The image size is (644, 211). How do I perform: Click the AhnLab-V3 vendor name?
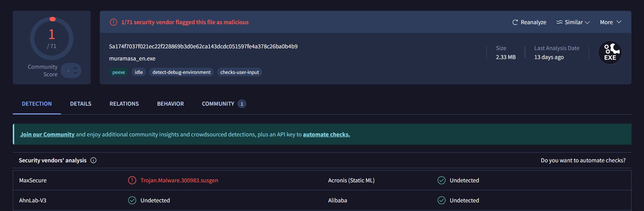tap(33, 200)
